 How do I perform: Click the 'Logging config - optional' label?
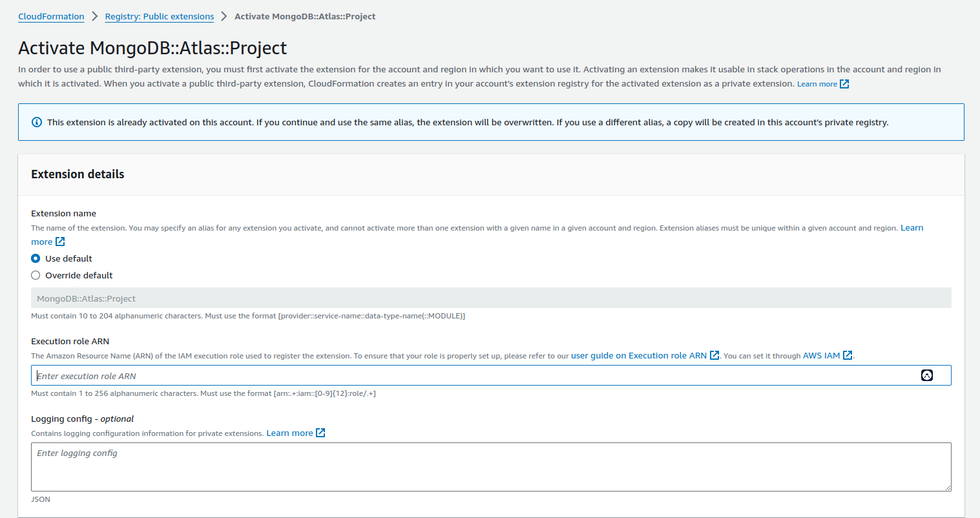click(83, 419)
